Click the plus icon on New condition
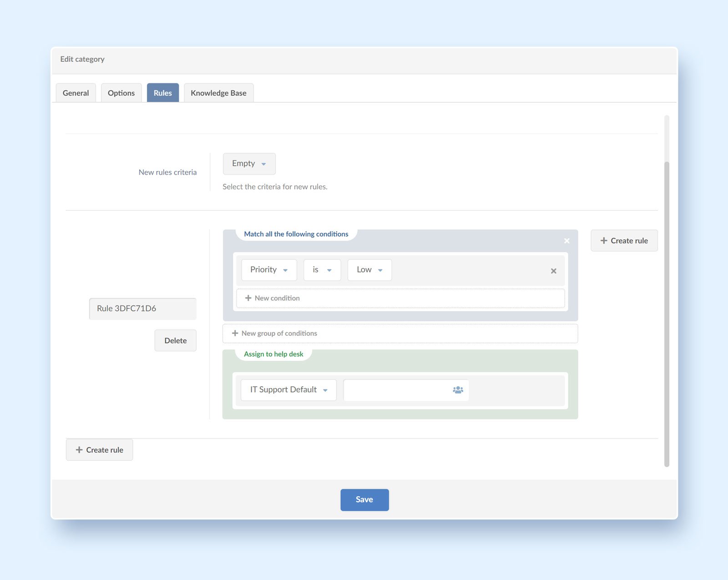 click(248, 298)
